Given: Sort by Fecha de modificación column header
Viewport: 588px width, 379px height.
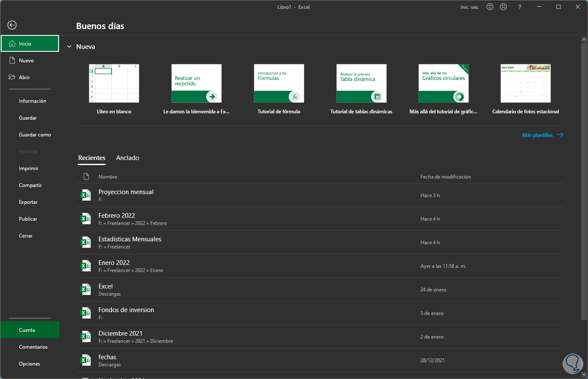Looking at the screenshot, I should pos(446,177).
